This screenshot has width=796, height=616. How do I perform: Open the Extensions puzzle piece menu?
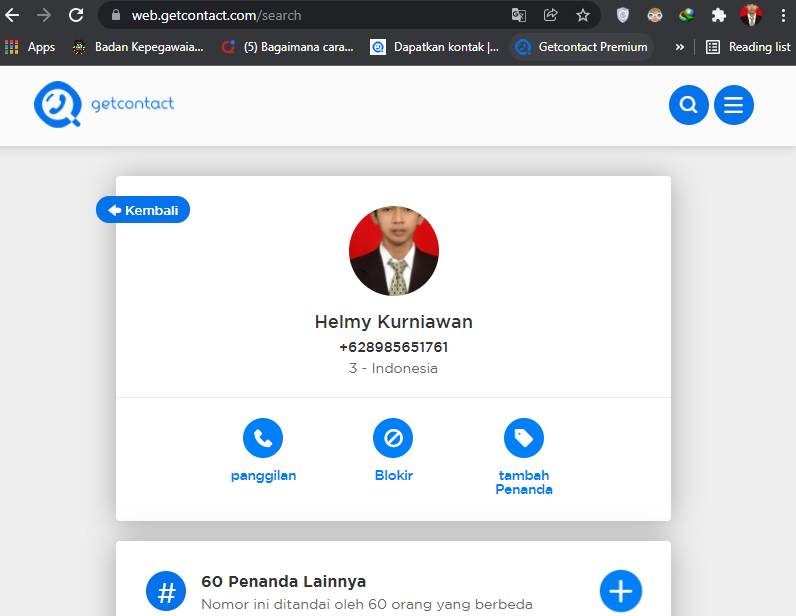point(718,15)
